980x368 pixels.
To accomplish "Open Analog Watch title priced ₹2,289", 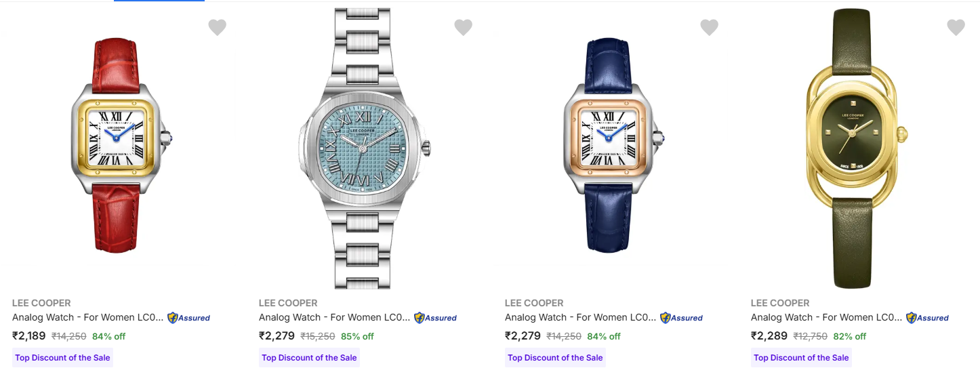I will tap(827, 317).
